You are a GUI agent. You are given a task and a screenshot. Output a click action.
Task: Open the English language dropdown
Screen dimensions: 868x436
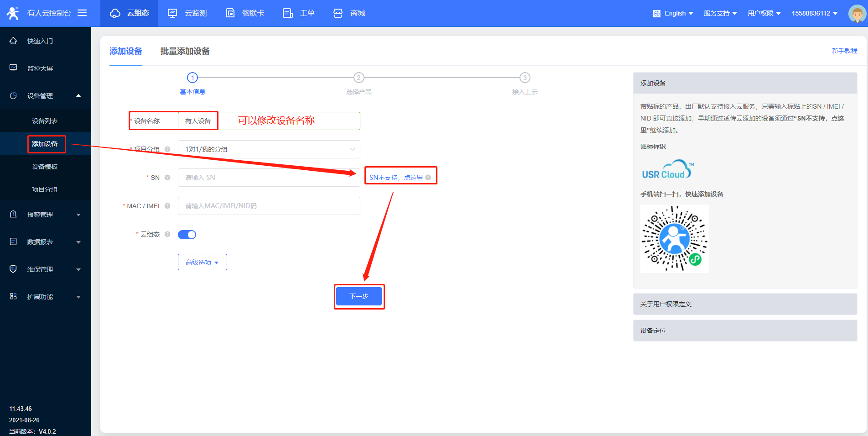[x=674, y=13]
